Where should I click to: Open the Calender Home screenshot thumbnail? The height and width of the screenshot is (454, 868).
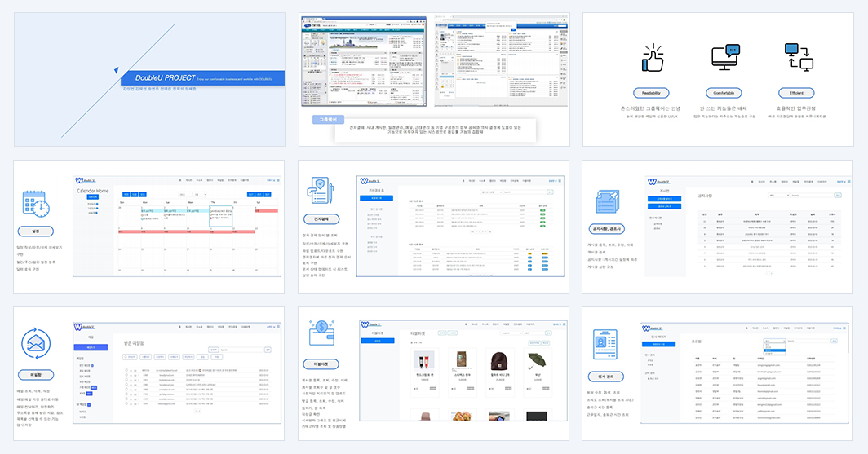click(x=177, y=226)
